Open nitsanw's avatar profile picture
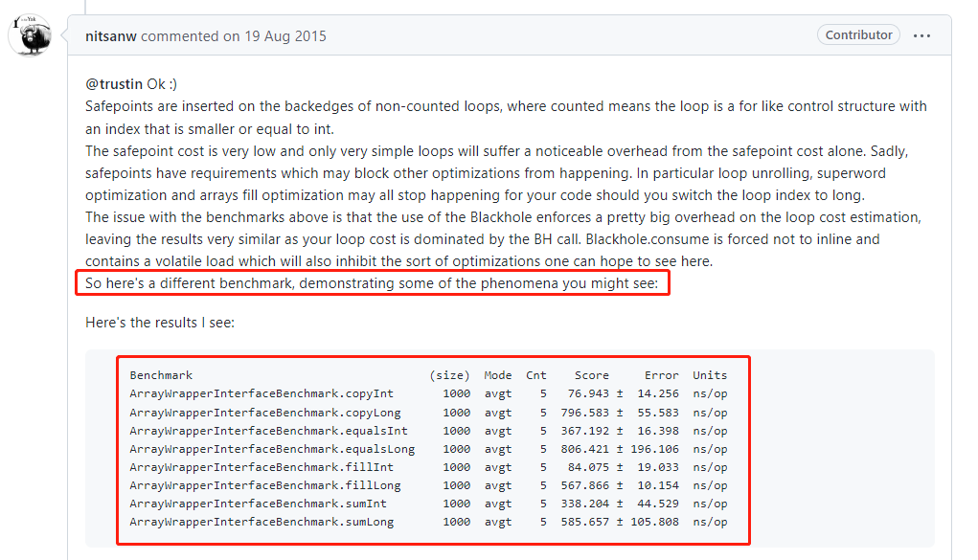 point(30,34)
